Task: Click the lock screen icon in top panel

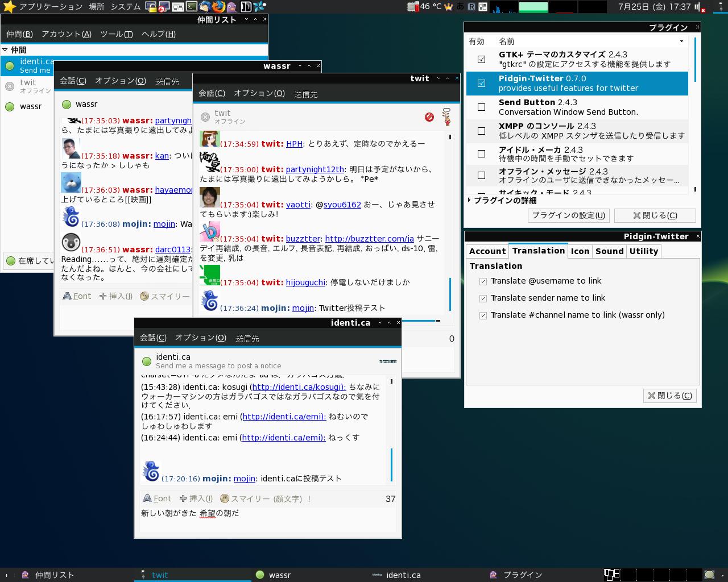Action: [x=151, y=7]
